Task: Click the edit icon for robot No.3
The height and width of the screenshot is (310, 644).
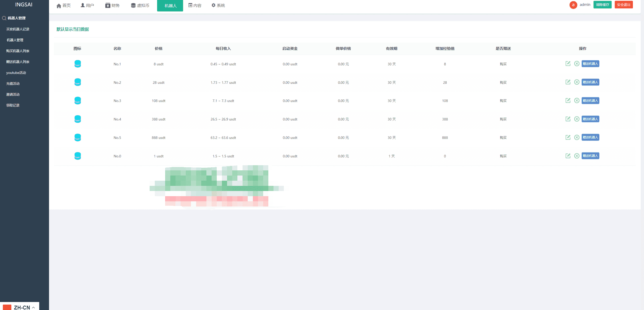Action: click(568, 100)
